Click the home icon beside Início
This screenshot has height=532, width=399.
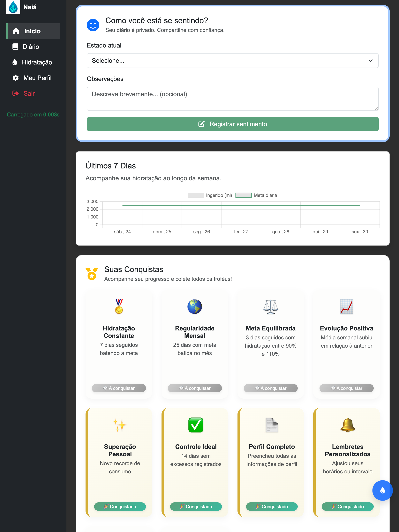(16, 31)
